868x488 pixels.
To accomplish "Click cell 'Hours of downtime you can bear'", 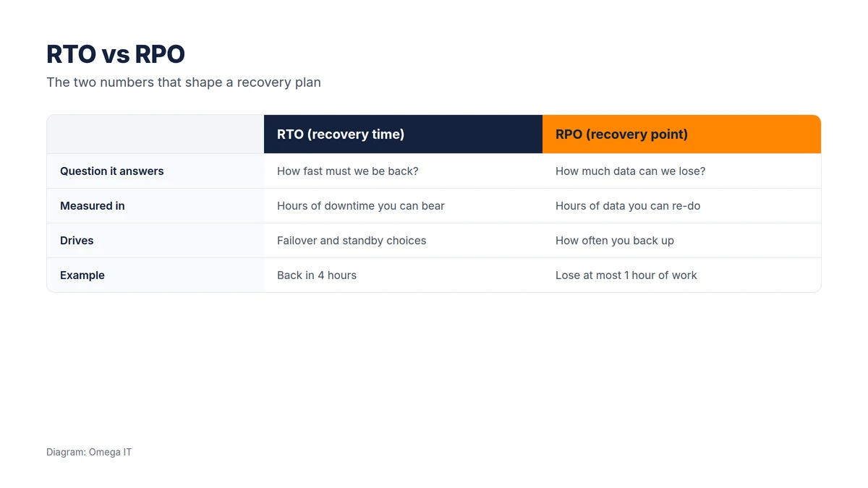I will click(x=403, y=206).
